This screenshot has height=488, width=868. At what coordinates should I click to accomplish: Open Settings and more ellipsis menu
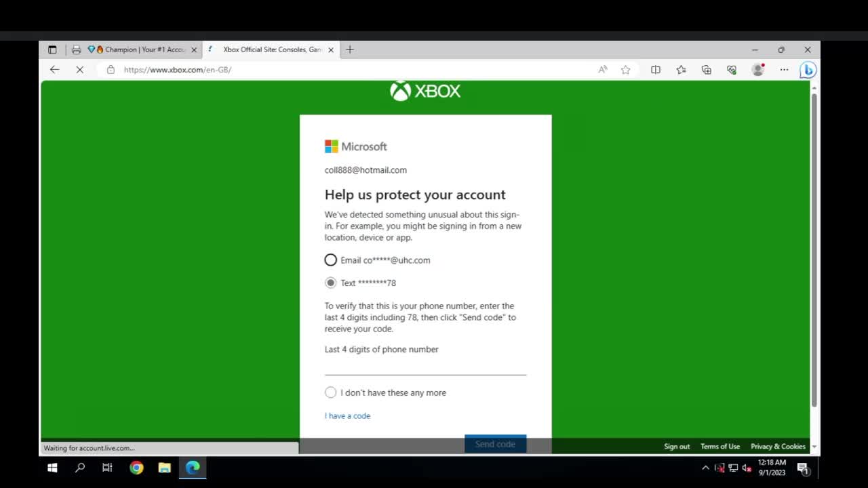tap(784, 70)
